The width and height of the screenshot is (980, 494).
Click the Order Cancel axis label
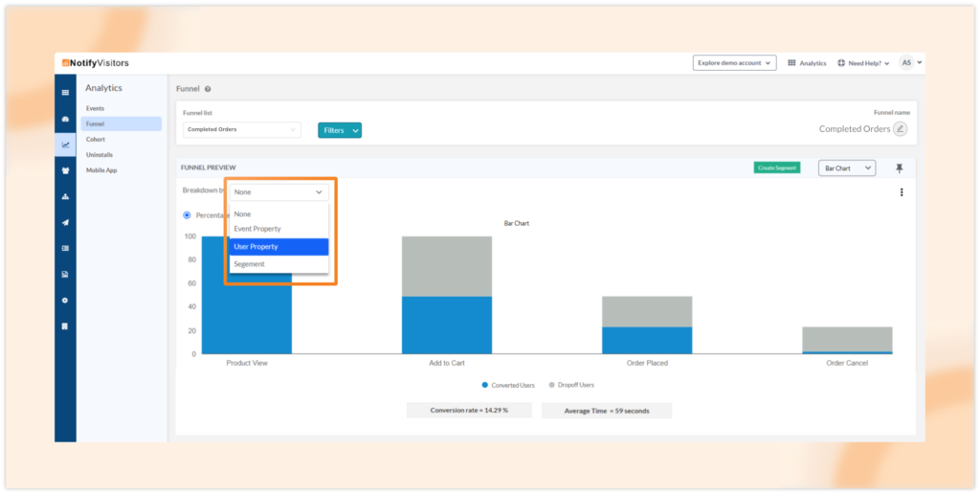(847, 363)
